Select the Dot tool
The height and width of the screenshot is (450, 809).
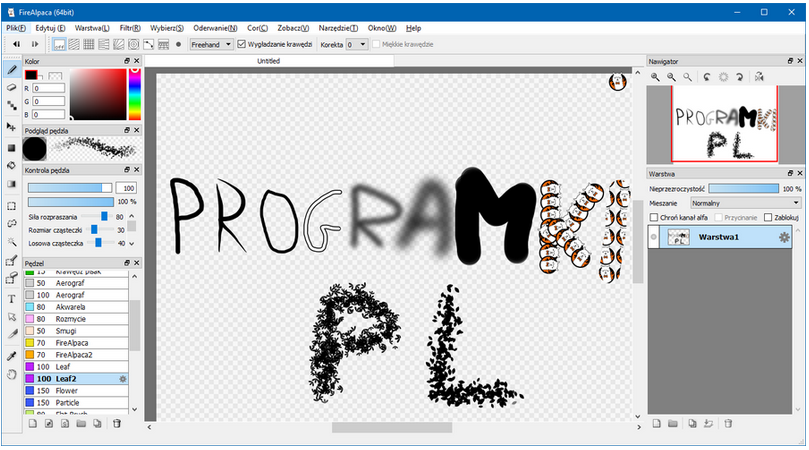point(11,106)
